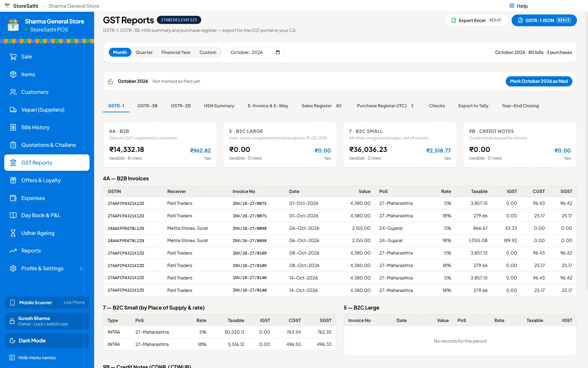Click the GST Reports bank icon
This screenshot has height=368, width=588.
point(13,163)
